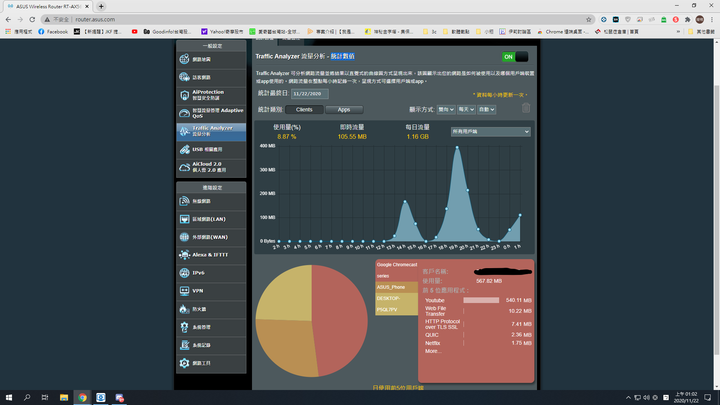Open the Windows Start menu

9,397
